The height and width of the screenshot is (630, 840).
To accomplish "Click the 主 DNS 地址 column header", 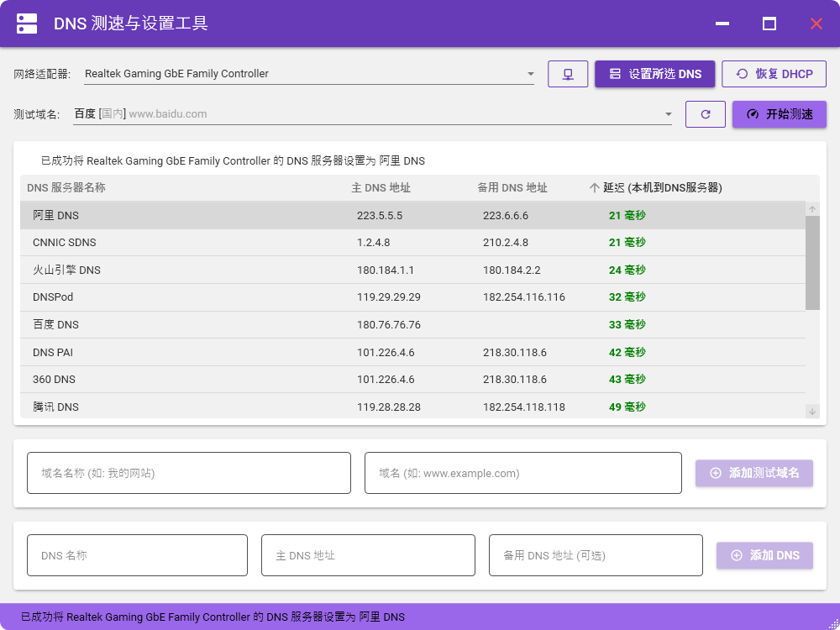I will coord(381,187).
